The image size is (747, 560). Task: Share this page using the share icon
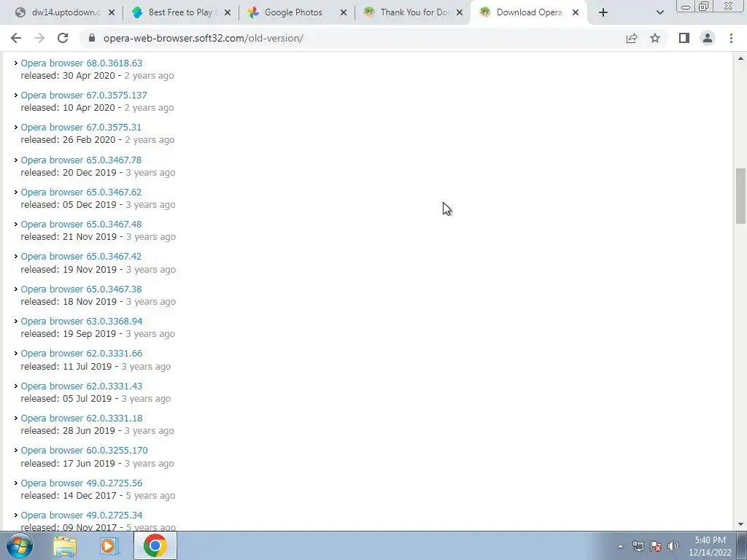point(632,38)
